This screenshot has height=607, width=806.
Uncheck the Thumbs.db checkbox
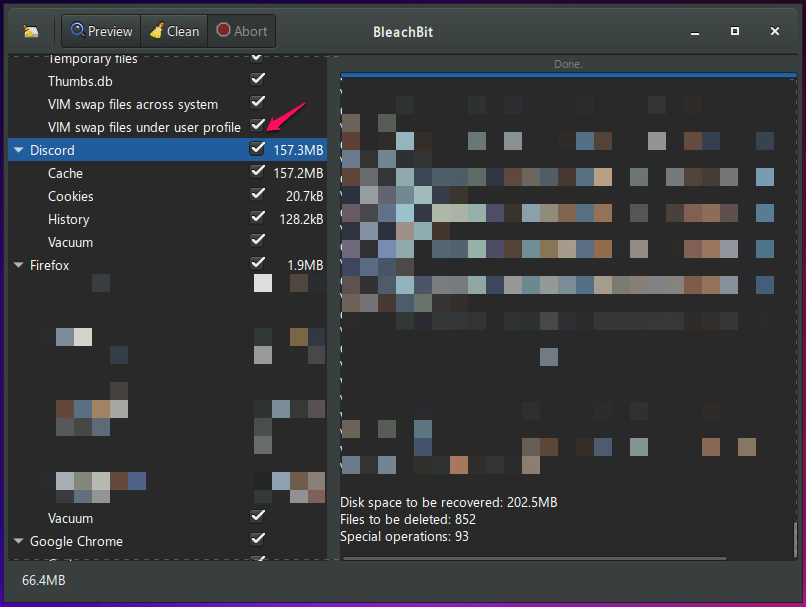click(258, 79)
